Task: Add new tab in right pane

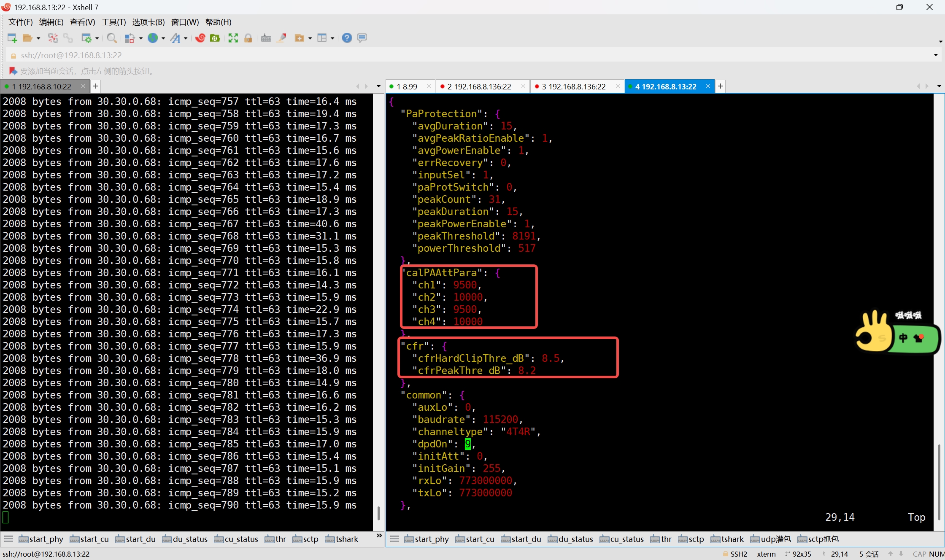Action: point(721,86)
